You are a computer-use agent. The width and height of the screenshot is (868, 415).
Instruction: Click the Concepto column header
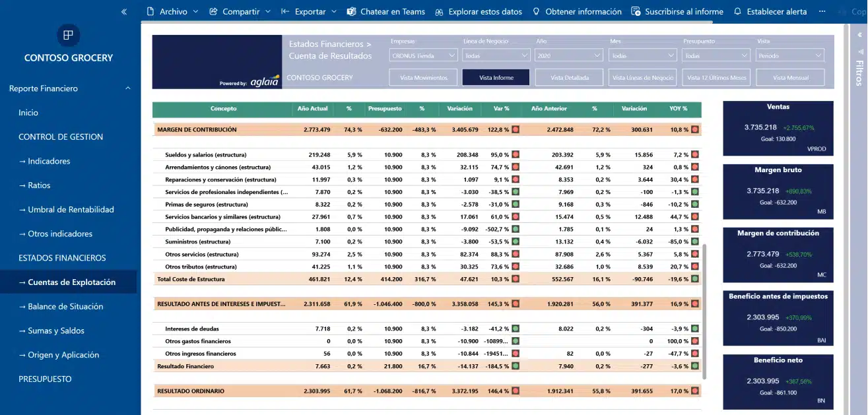[x=223, y=109]
